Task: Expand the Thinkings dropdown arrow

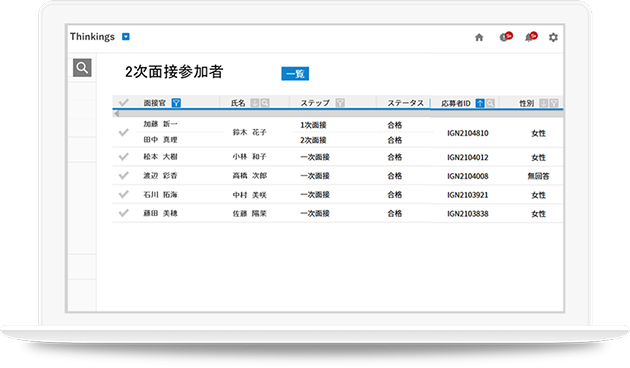Action: [x=126, y=37]
